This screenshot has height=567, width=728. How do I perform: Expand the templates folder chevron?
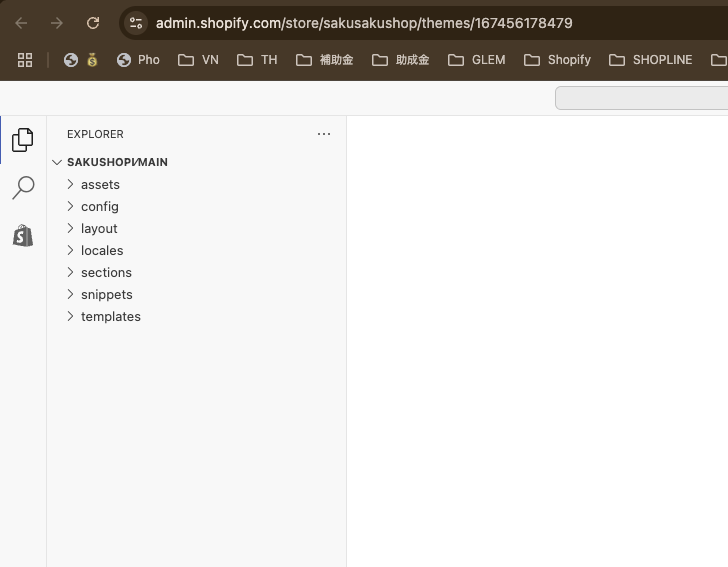(x=70, y=316)
